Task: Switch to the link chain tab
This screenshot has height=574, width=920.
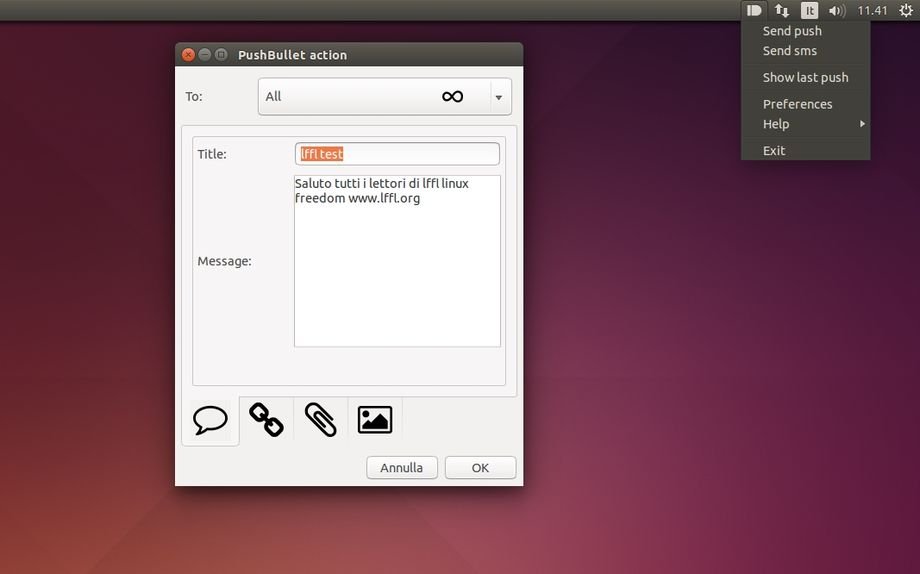Action: point(266,420)
